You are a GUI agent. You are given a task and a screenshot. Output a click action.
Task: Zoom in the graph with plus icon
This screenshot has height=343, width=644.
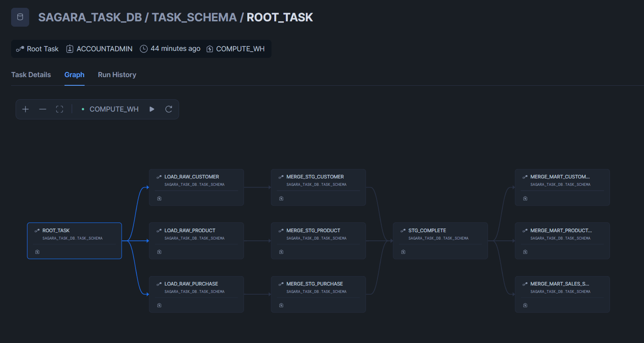25,109
